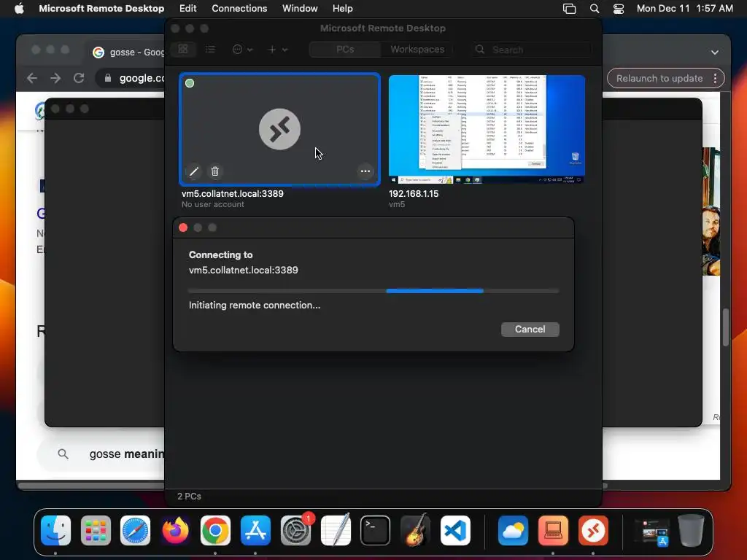
Task: Open the cloud weather app from the Dock
Action: point(513,530)
